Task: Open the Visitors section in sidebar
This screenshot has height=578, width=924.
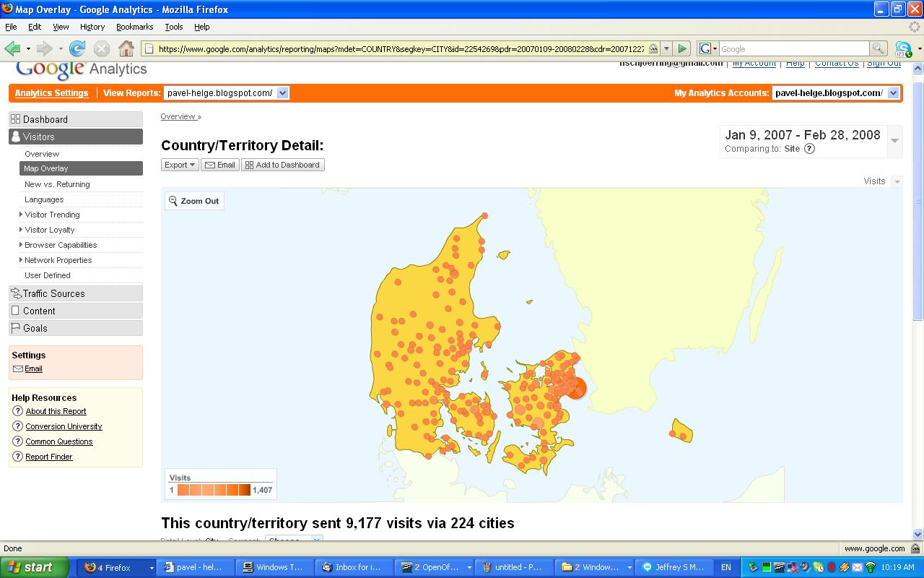Action: click(76, 137)
